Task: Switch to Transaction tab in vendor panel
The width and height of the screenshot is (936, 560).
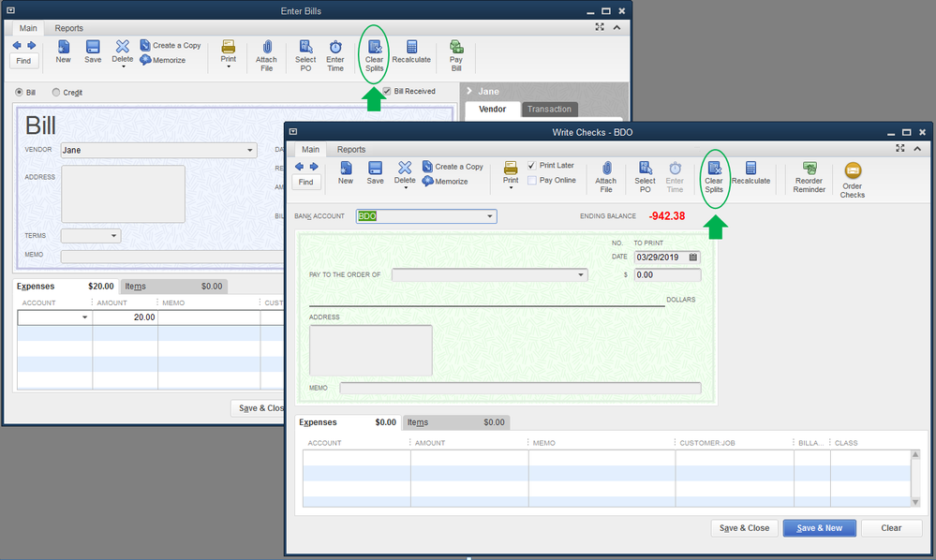Action: pyautogui.click(x=549, y=110)
